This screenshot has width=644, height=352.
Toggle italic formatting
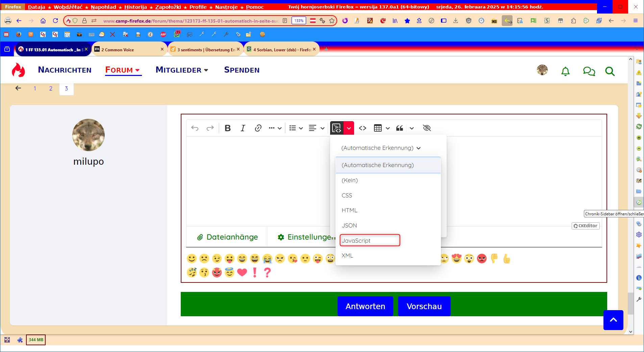click(x=243, y=128)
